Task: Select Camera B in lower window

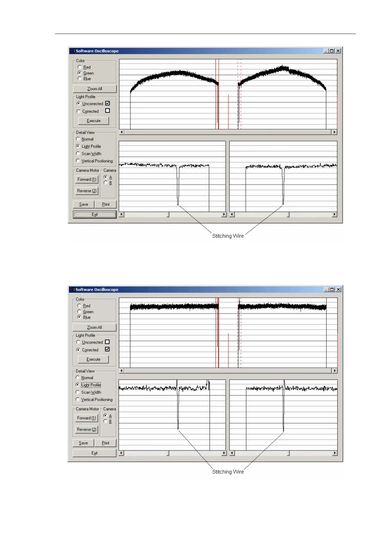Action: pyautogui.click(x=105, y=421)
